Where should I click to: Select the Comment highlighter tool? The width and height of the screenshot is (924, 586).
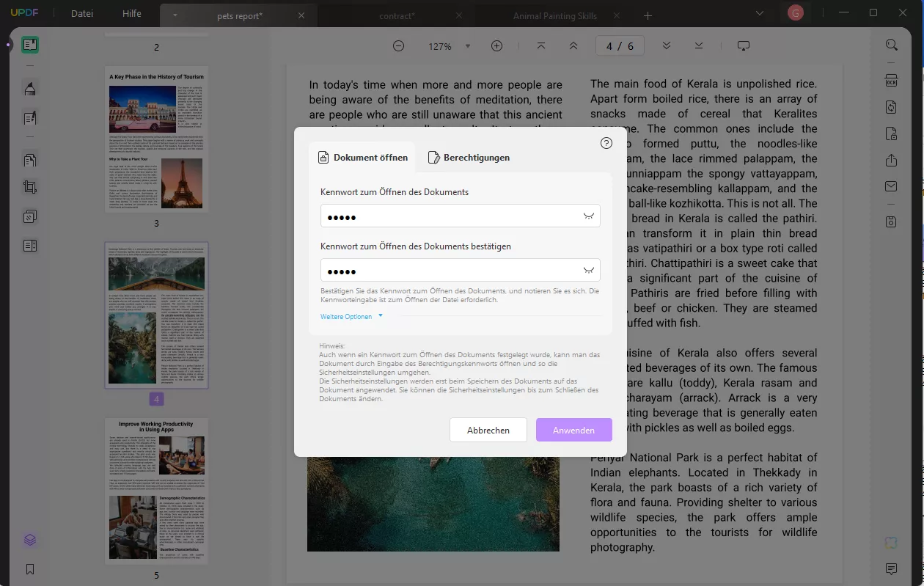coord(29,88)
